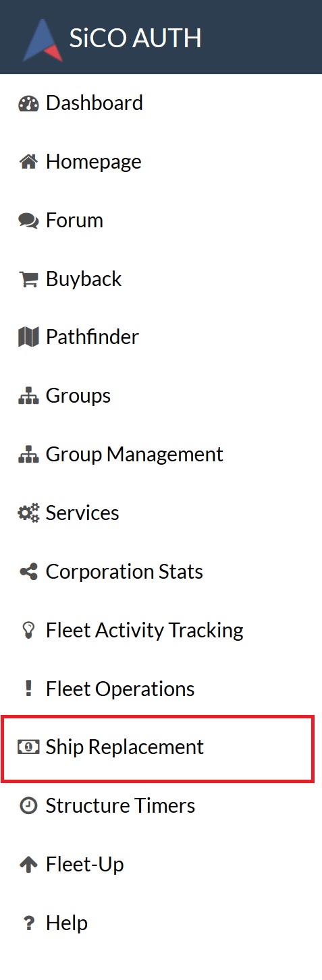Click the Homepage house icon
322x980 pixels.
pyautogui.click(x=28, y=162)
